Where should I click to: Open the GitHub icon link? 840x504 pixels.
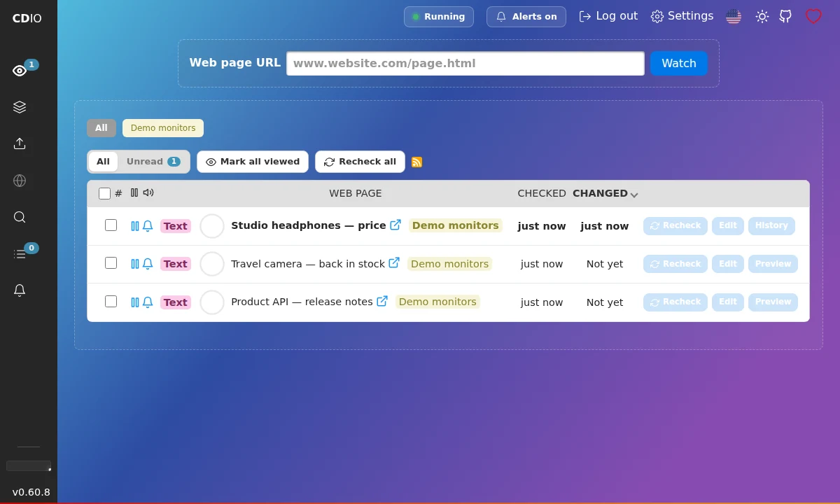(x=785, y=16)
